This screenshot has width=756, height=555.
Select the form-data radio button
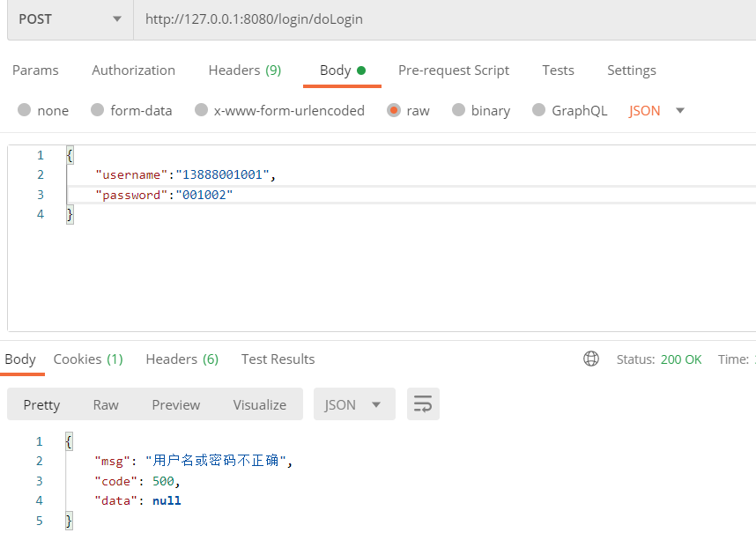pos(98,110)
